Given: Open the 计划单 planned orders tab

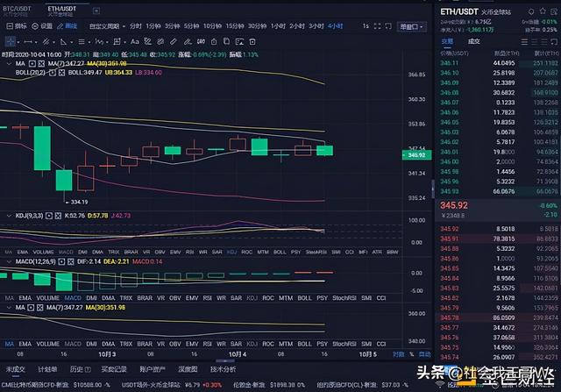Looking at the screenshot, I should [47, 369].
